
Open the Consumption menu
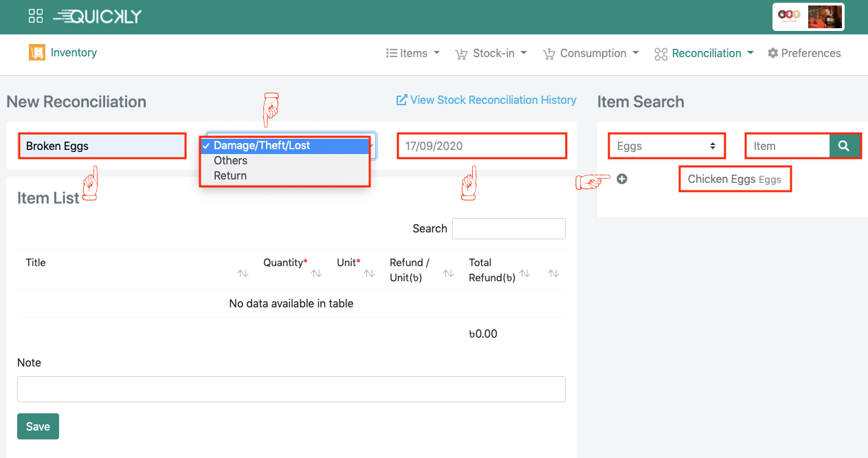pyautogui.click(x=591, y=53)
